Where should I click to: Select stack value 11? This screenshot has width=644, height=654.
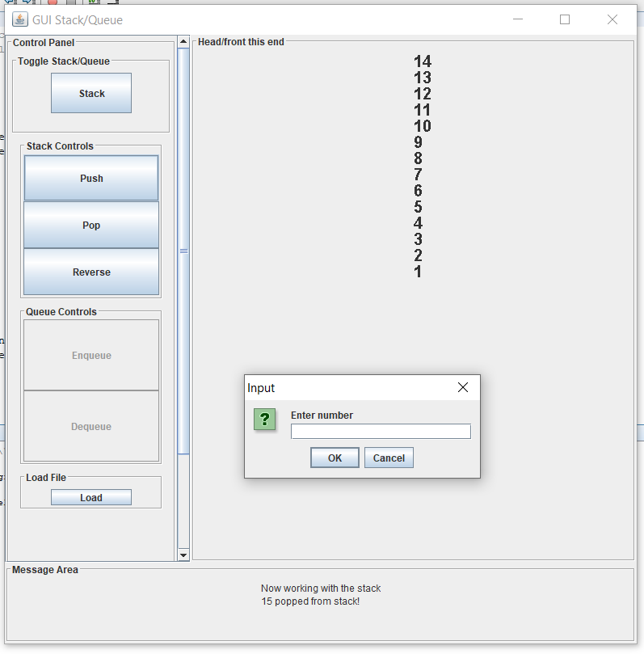point(423,110)
